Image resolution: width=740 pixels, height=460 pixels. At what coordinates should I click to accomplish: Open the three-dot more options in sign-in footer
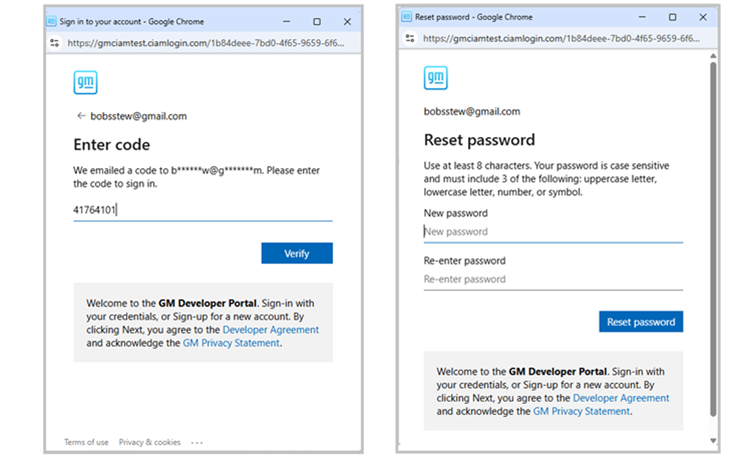[x=197, y=442]
